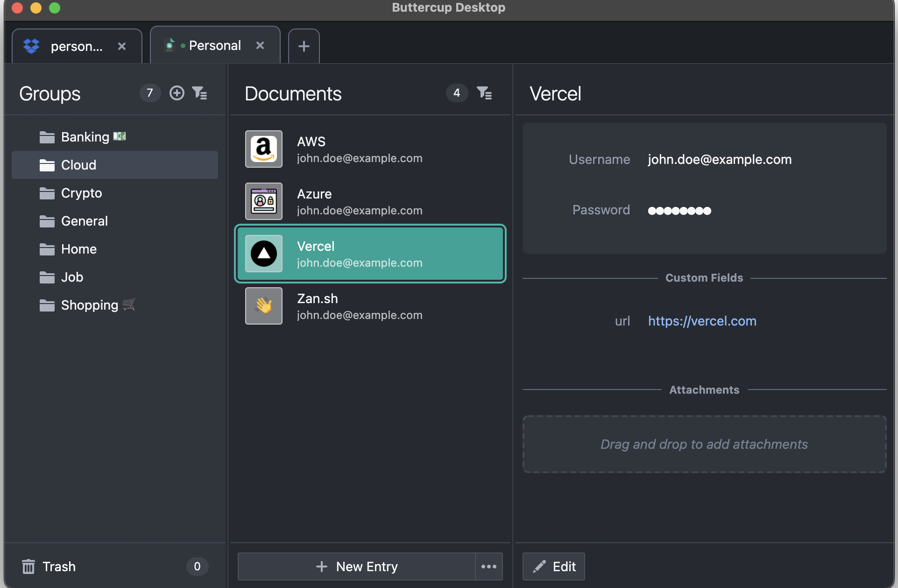Add a new vault tab
Screen dimensions: 898x588
(x=304, y=46)
